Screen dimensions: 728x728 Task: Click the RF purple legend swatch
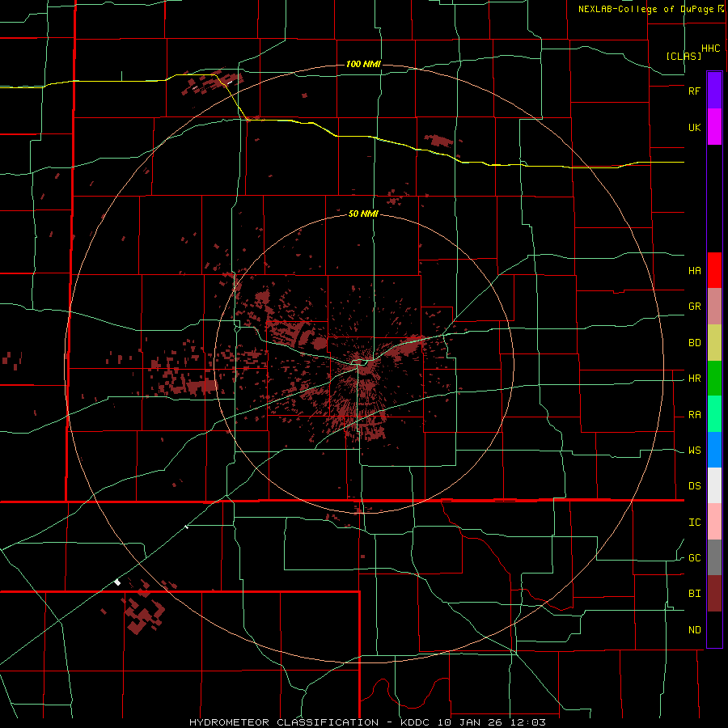(x=714, y=91)
